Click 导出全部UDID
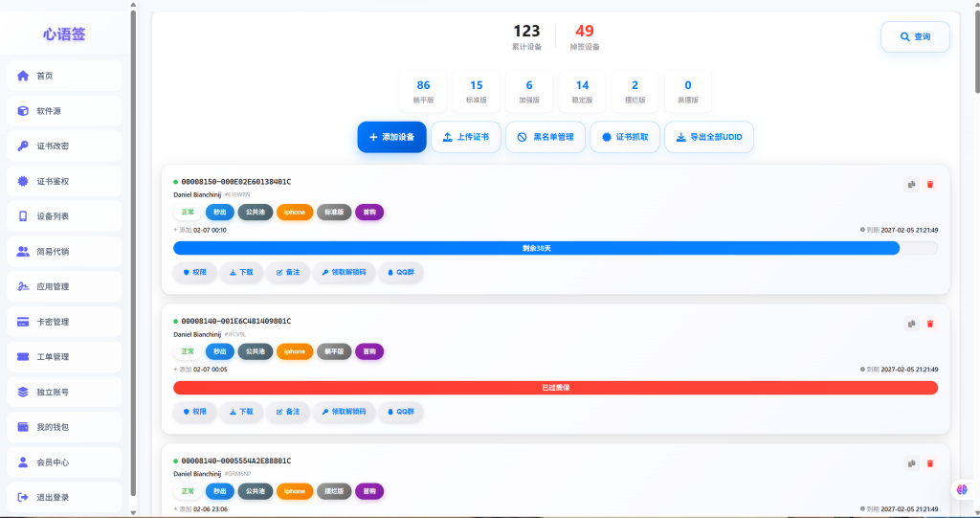Viewport: 980px width, 518px height. 709,137
